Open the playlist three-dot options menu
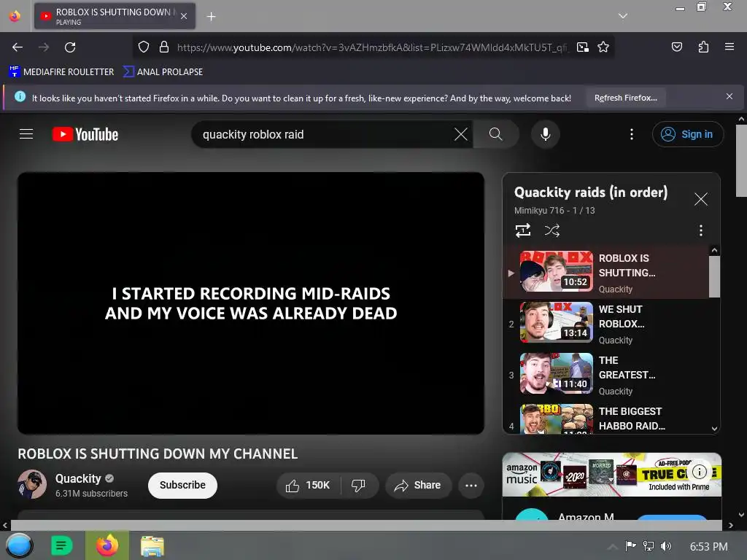Viewport: 747px width, 560px height. coord(701,230)
